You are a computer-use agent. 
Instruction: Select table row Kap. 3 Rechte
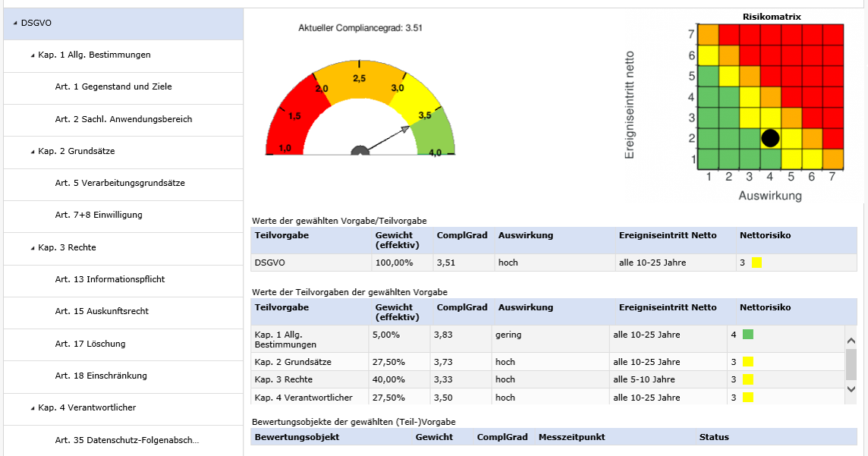[x=548, y=379]
